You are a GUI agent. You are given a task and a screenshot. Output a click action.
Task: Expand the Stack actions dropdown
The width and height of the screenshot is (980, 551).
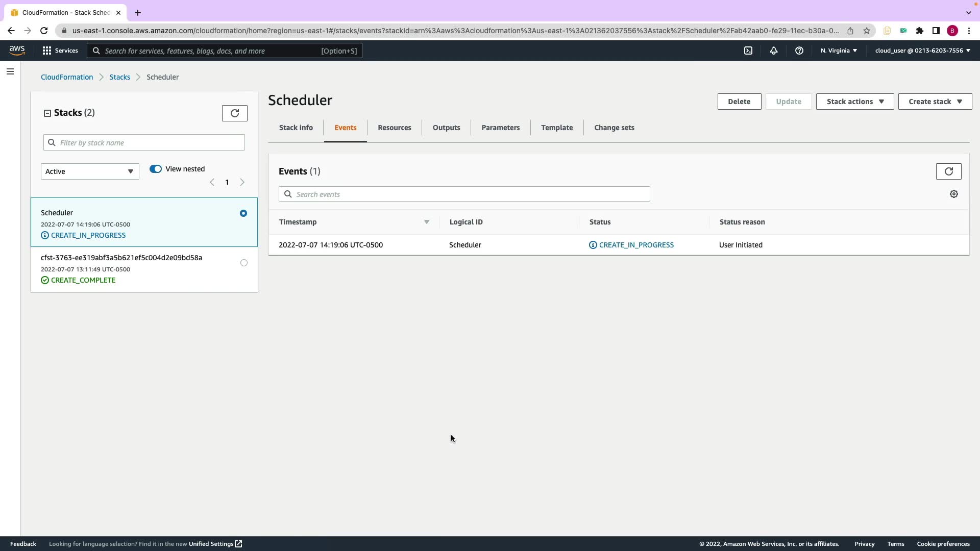pos(854,102)
